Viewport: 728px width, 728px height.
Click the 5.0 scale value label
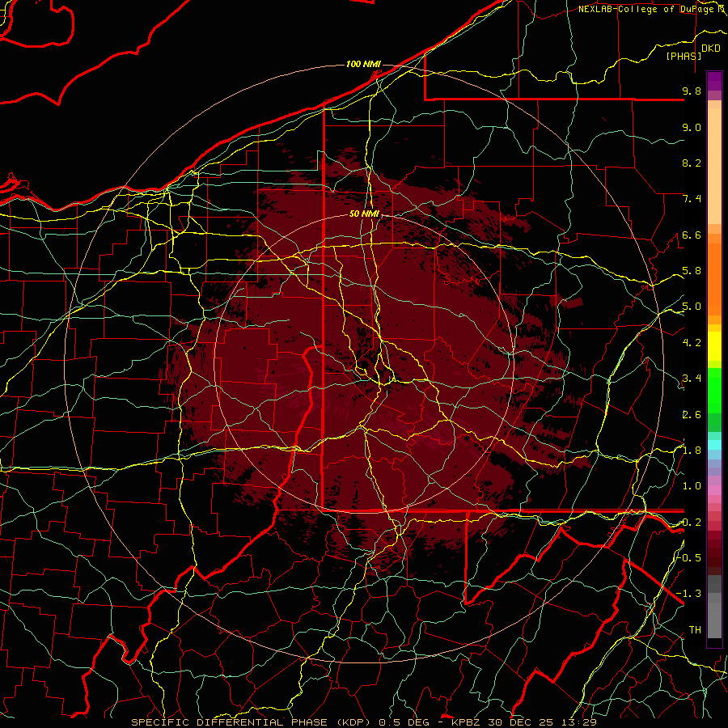tap(692, 307)
